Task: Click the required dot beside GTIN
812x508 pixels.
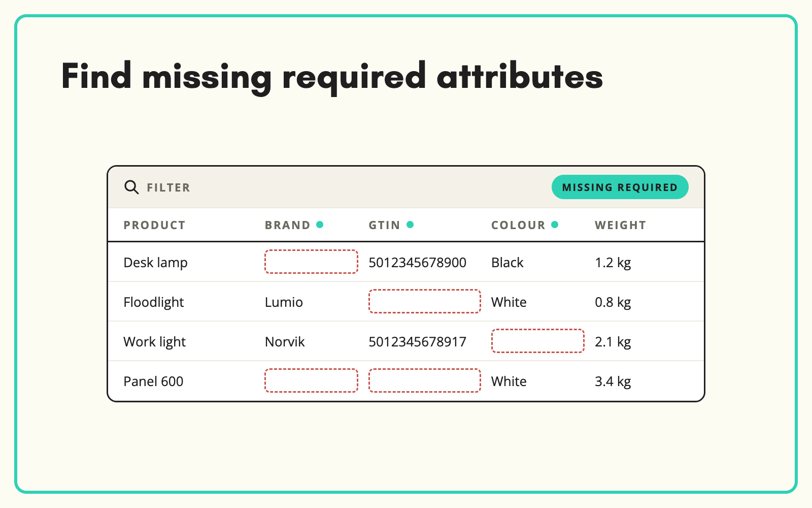Action: click(410, 225)
